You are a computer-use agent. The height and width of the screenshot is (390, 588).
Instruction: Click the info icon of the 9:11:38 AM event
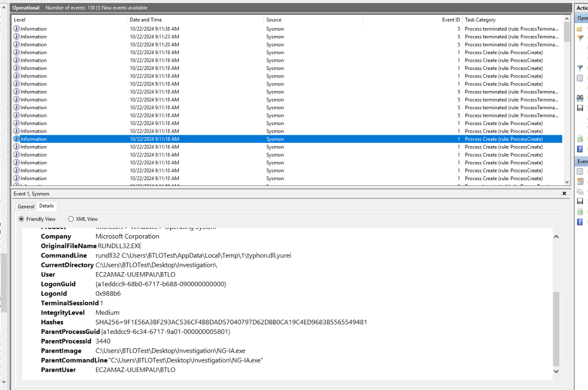click(17, 29)
